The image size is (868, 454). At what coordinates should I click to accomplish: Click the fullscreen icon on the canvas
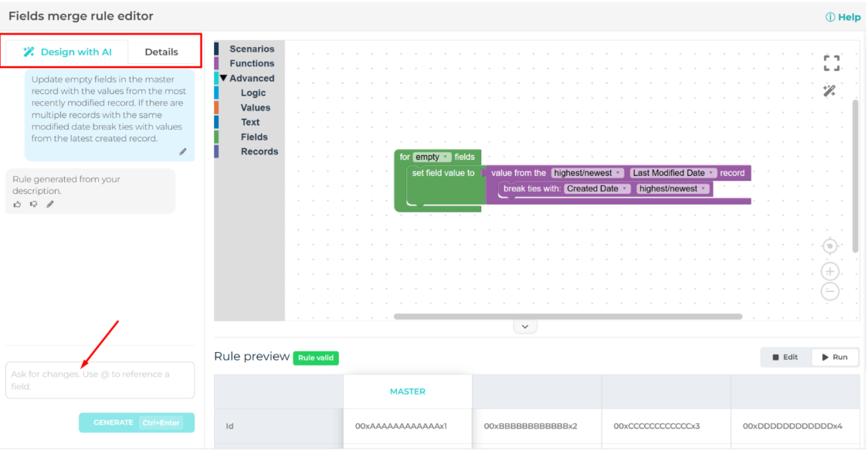pos(831,63)
